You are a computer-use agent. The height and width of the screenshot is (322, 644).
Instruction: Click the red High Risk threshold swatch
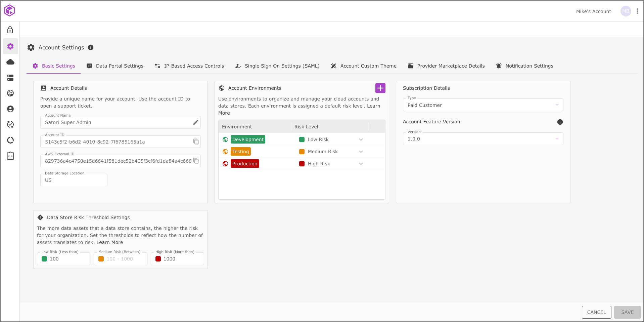[x=158, y=259]
